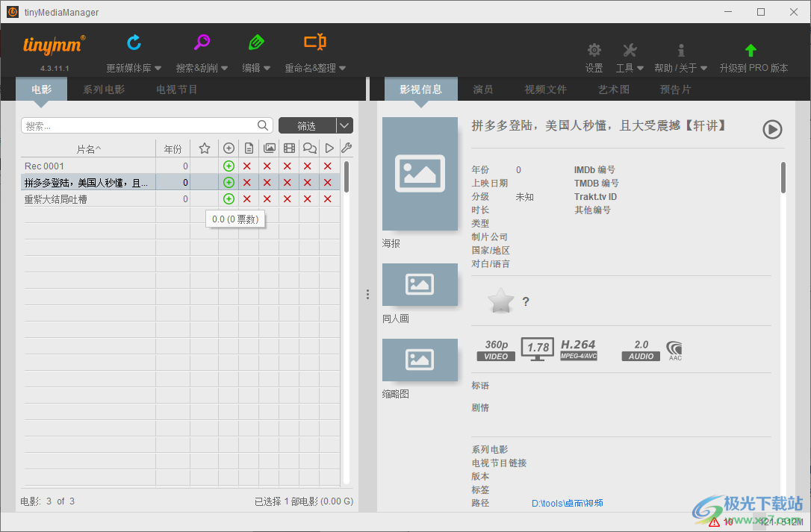
Task: Select the Rec 0001 movie row
Action: point(181,166)
